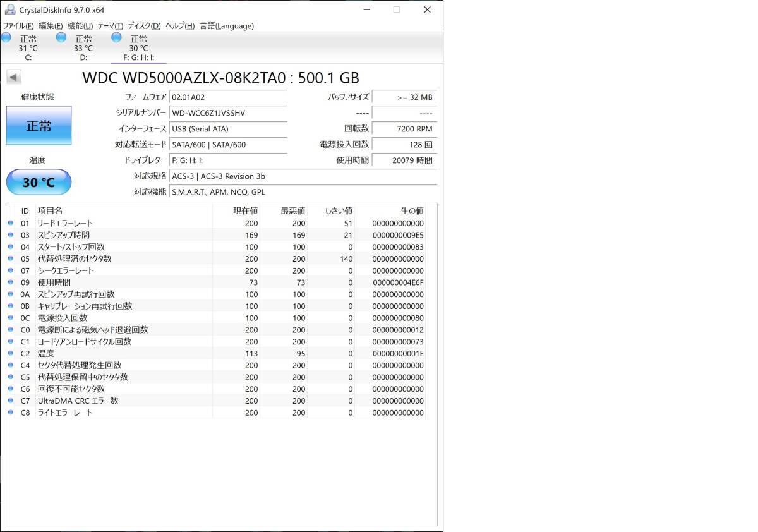Open the 言語(Language) menu
The width and height of the screenshot is (758, 532).
(x=227, y=26)
